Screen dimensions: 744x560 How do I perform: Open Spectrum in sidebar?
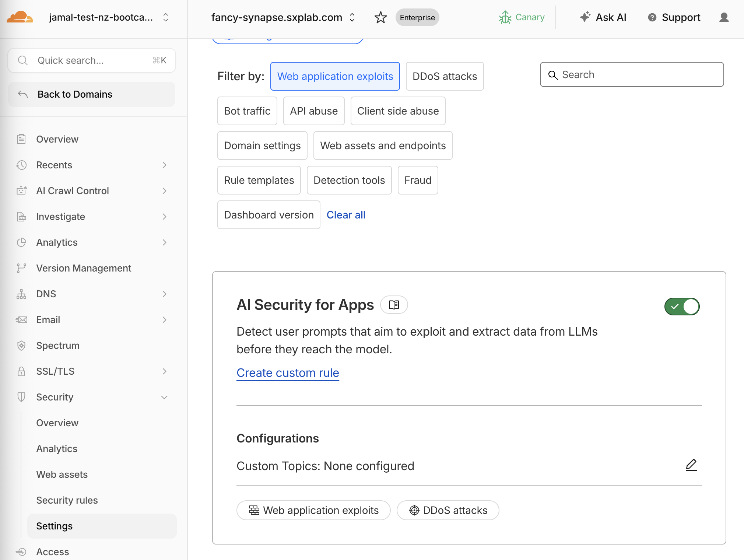(x=58, y=346)
